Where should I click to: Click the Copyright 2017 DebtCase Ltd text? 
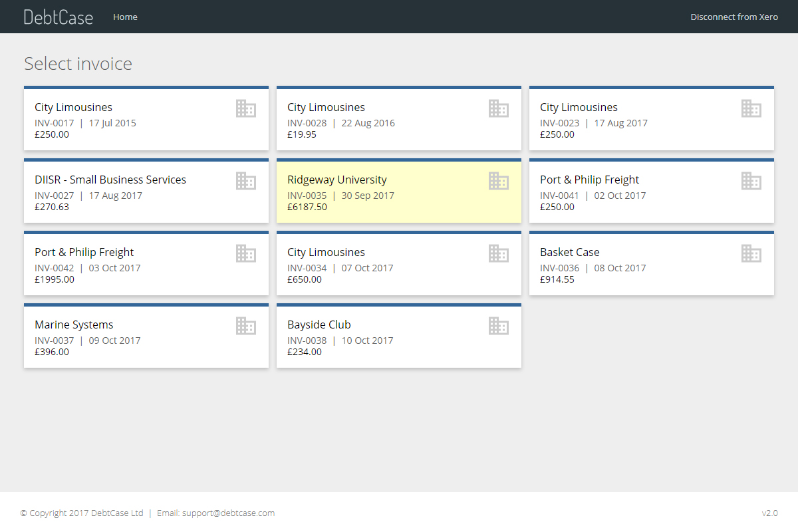coord(82,513)
